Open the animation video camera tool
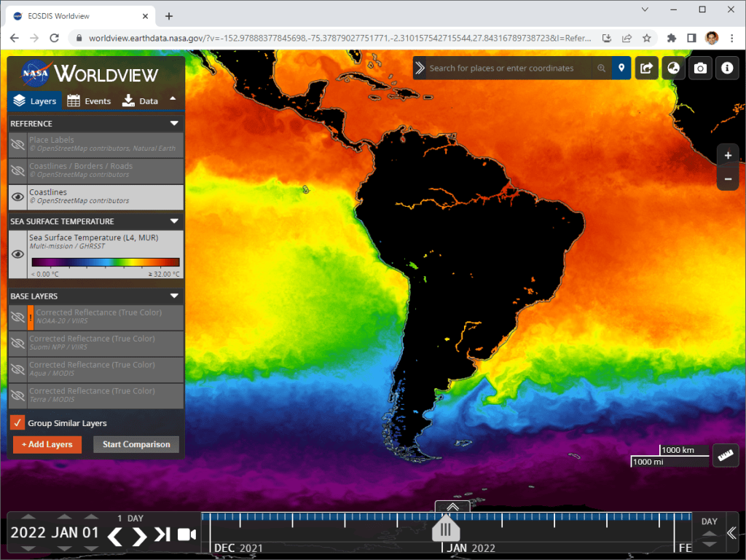This screenshot has width=746, height=560. click(x=186, y=535)
